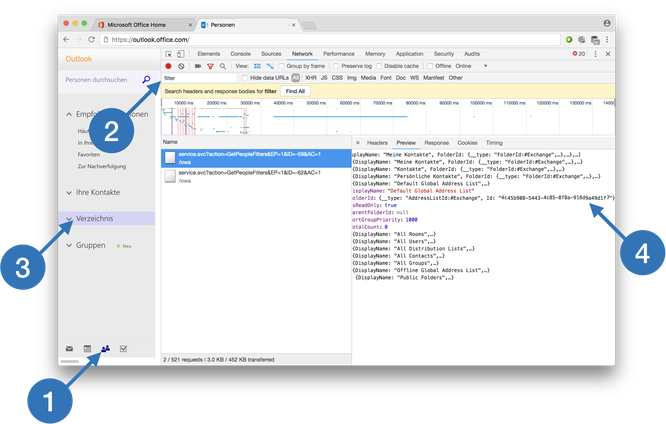Screen dimensions: 666x424
Task: Click the Chrome profile avatar icon
Action: [607, 23]
